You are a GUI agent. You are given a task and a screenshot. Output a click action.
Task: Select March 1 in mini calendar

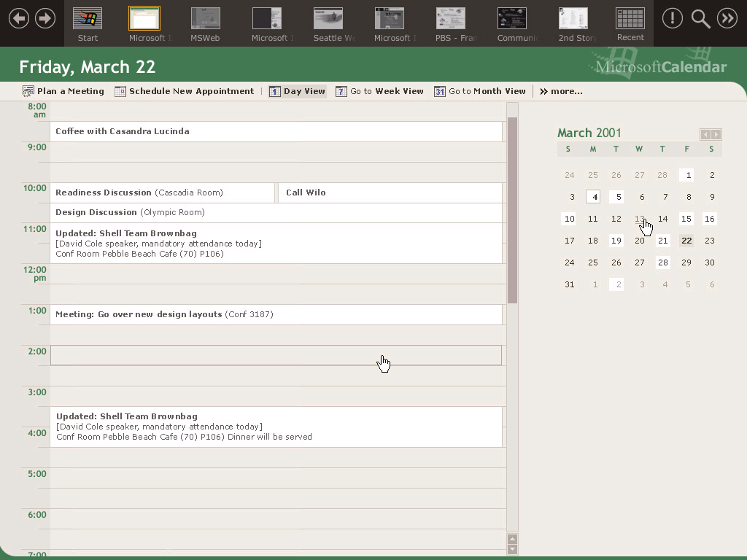point(686,175)
